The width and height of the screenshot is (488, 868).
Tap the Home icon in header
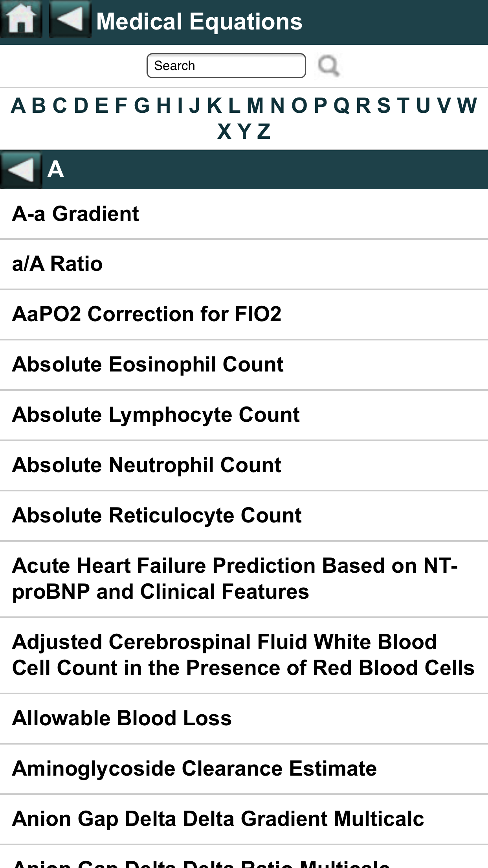(x=21, y=19)
